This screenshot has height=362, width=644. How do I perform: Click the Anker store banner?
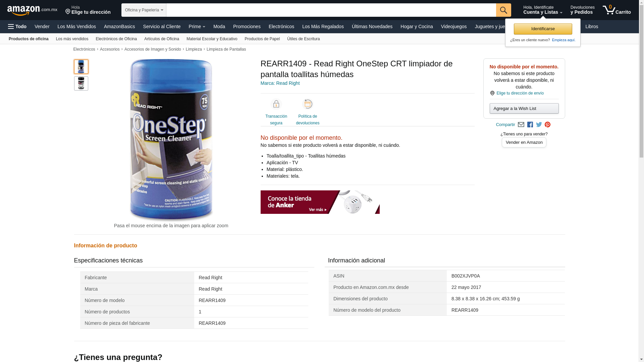click(x=320, y=202)
